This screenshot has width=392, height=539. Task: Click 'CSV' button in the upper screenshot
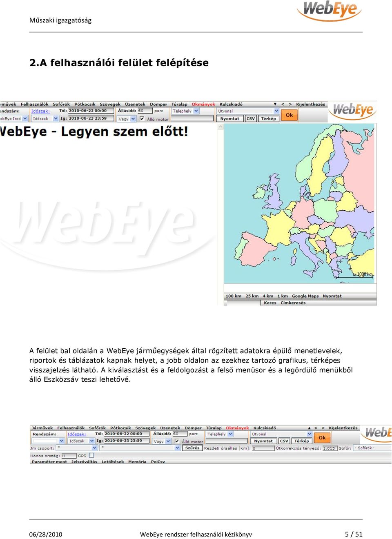pyautogui.click(x=251, y=119)
